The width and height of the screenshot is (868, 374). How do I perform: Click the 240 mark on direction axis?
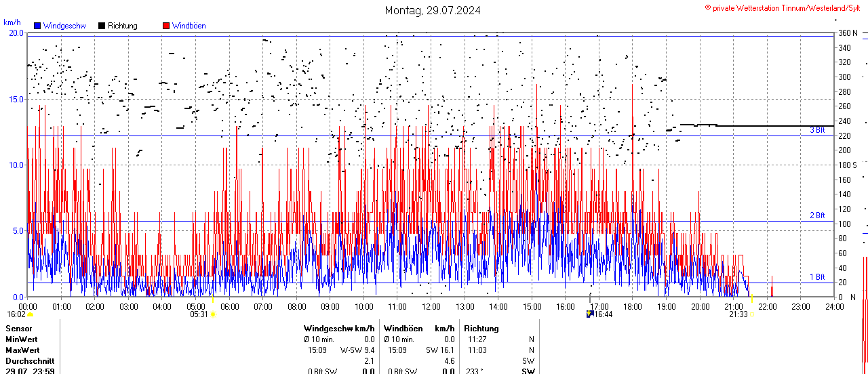pyautogui.click(x=844, y=121)
